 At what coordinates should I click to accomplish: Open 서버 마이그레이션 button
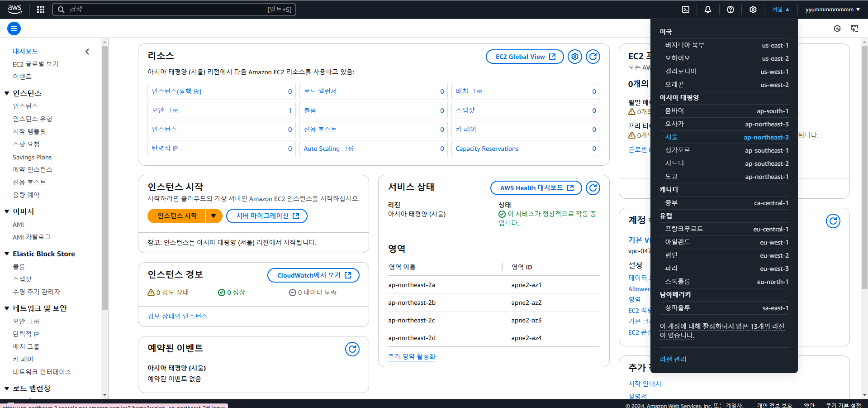pos(267,216)
